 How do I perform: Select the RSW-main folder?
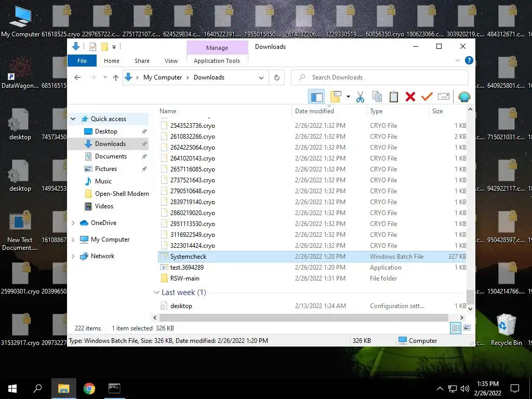[312, 278]
